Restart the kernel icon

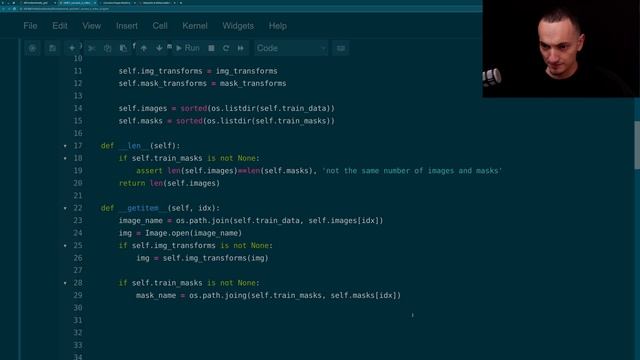pyautogui.click(x=226, y=48)
